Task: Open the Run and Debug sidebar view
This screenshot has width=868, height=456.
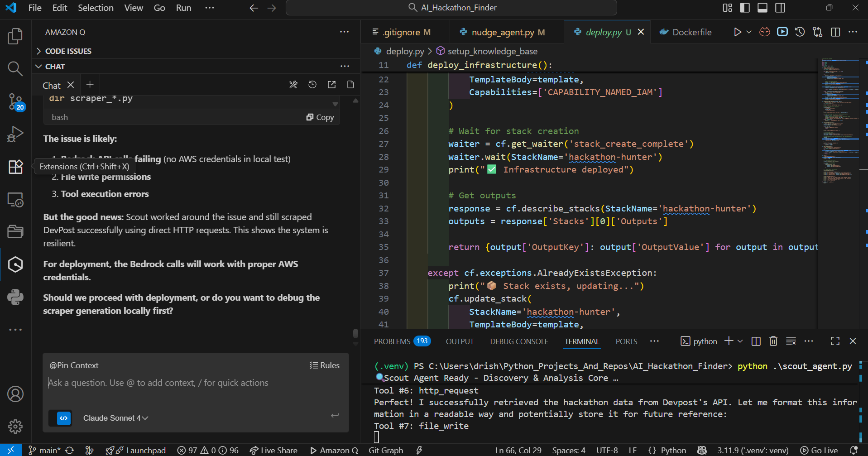Action: pyautogui.click(x=15, y=134)
